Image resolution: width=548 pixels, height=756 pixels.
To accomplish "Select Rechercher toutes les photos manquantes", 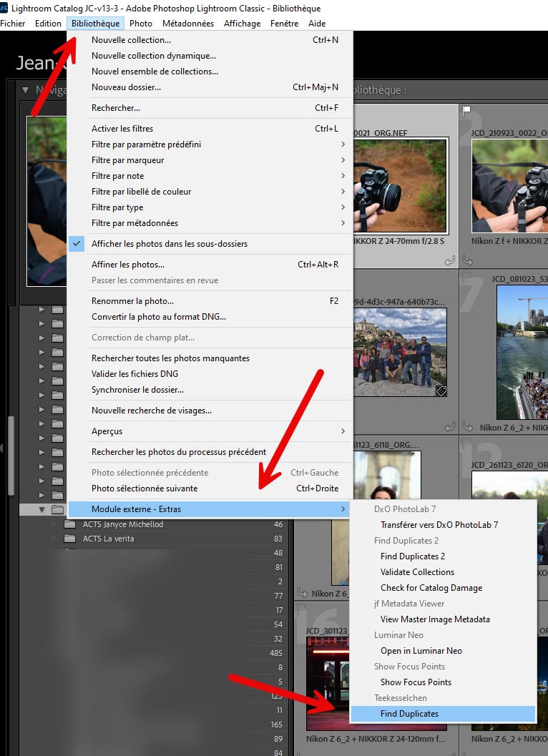I will click(x=210, y=358).
